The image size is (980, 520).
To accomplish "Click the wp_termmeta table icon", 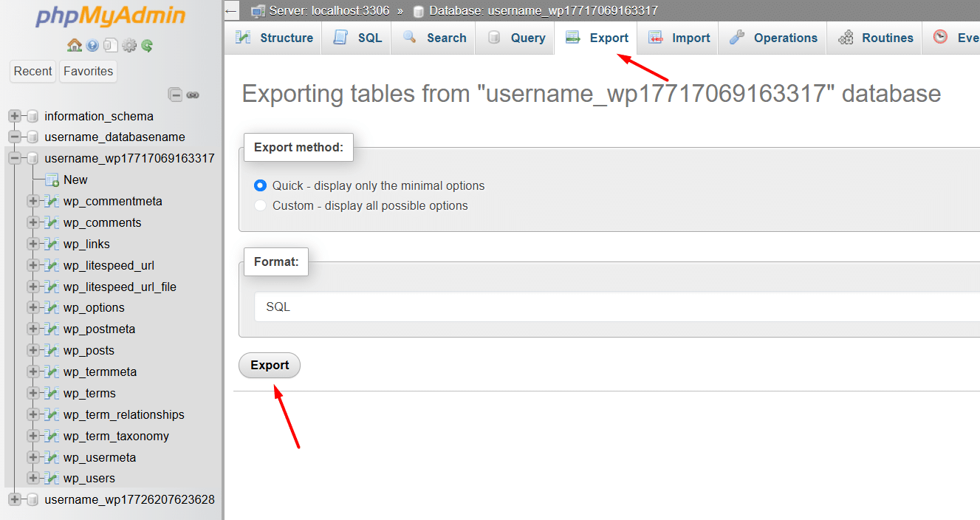I will tap(52, 372).
